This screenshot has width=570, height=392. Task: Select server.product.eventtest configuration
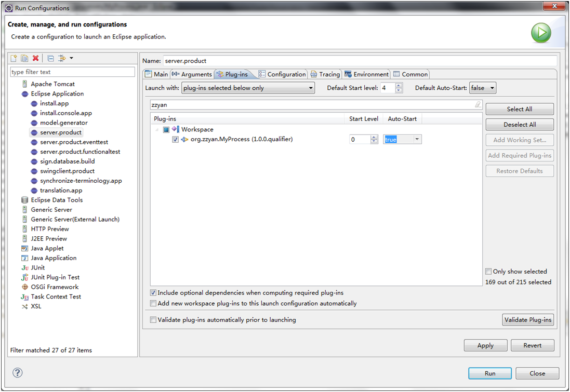[x=74, y=142]
